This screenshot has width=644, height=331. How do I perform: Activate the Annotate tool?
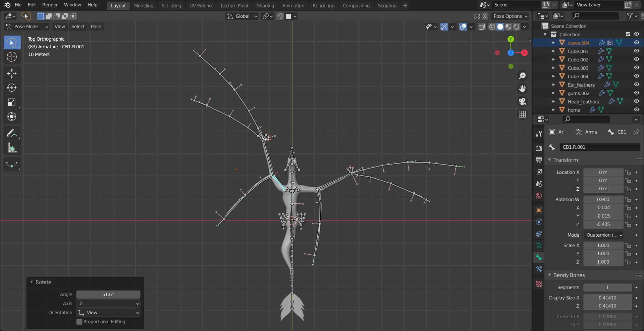point(12,133)
